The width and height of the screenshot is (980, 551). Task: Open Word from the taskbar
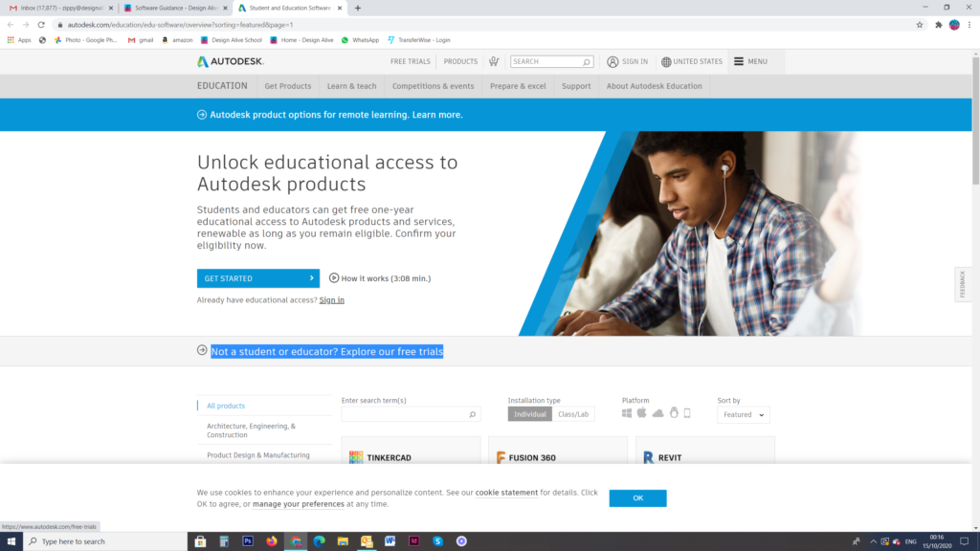[x=390, y=541]
